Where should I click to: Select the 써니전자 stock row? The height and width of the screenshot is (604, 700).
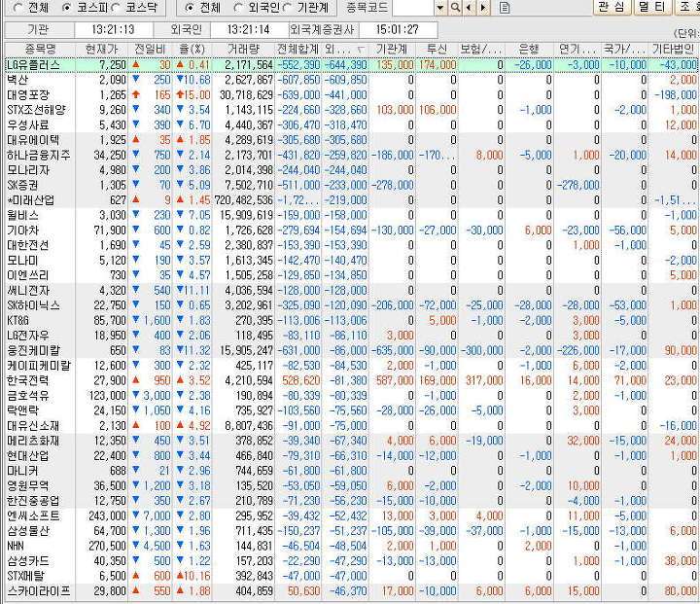point(351,291)
